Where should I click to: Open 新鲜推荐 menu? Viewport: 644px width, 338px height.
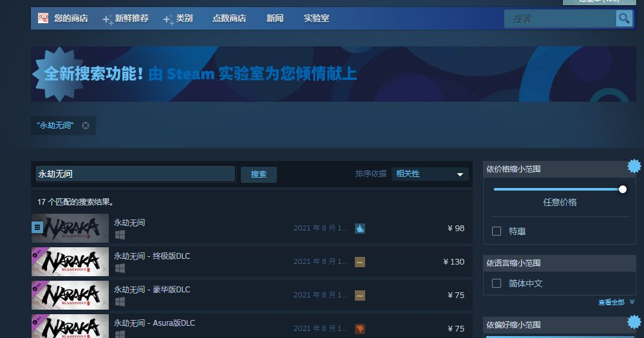[x=132, y=18]
